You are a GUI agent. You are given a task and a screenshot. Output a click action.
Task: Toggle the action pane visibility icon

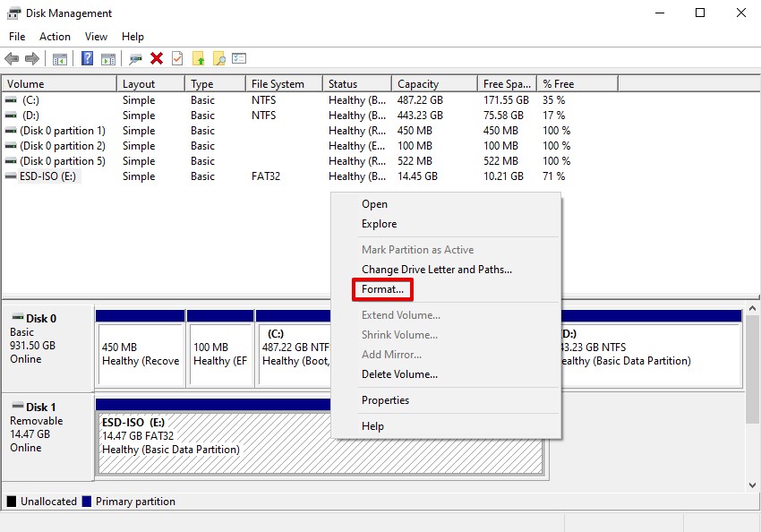108,57
